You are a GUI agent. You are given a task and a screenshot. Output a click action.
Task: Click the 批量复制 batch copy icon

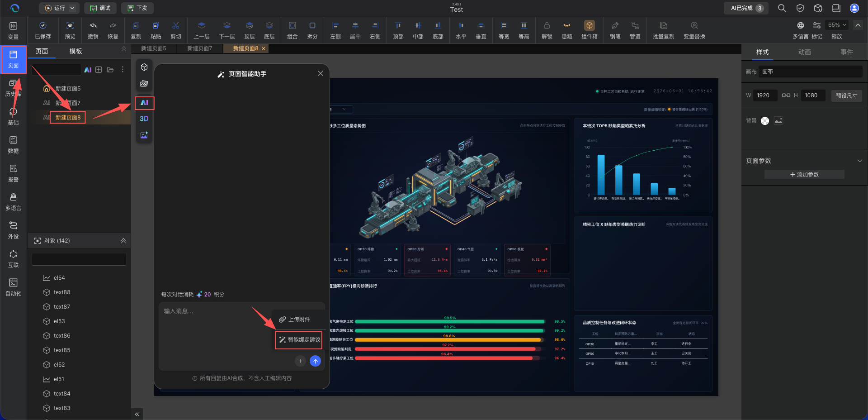click(x=664, y=25)
